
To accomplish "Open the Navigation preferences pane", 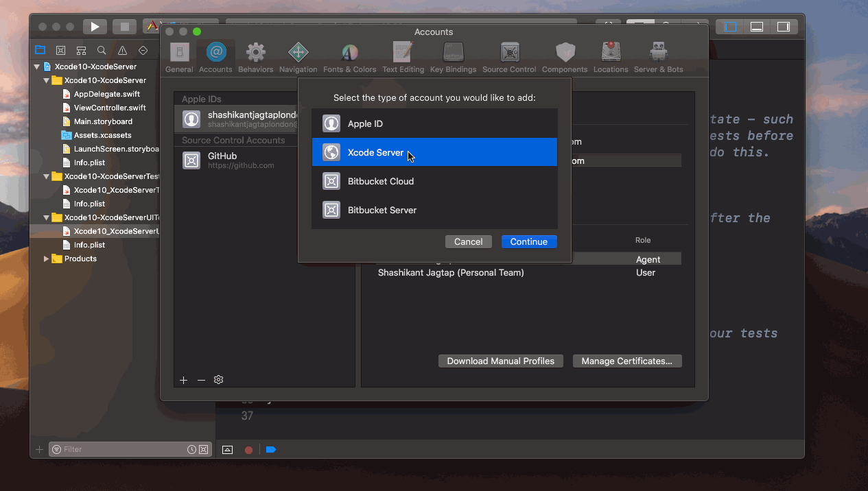I will click(x=298, y=55).
